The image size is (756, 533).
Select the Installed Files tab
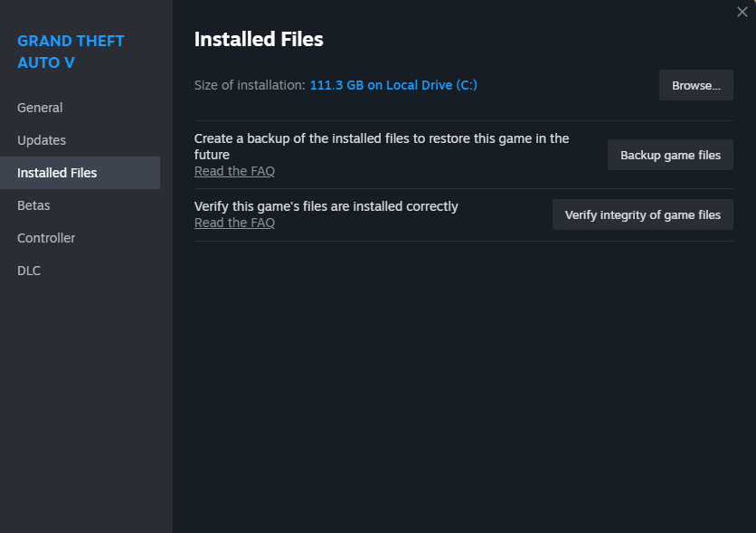(57, 173)
